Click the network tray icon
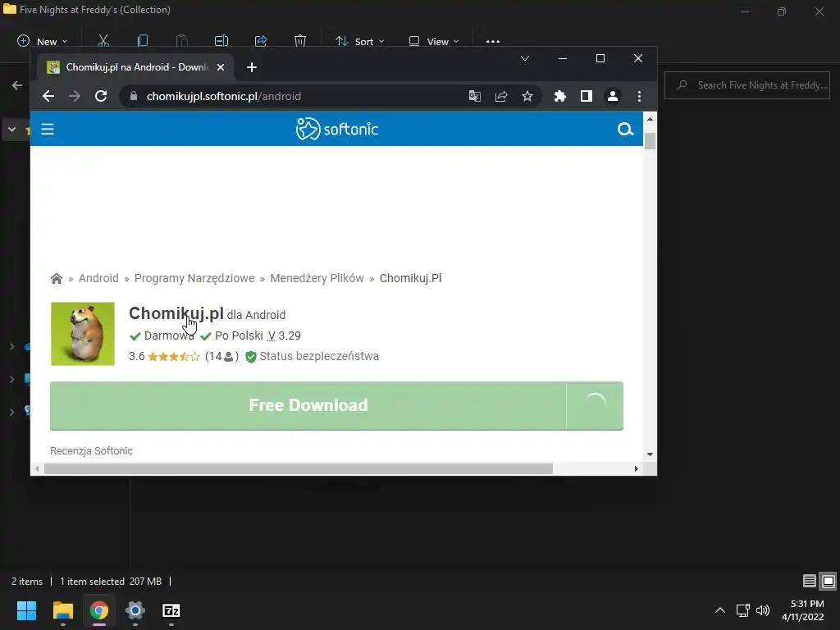This screenshot has width=840, height=630. point(742,610)
